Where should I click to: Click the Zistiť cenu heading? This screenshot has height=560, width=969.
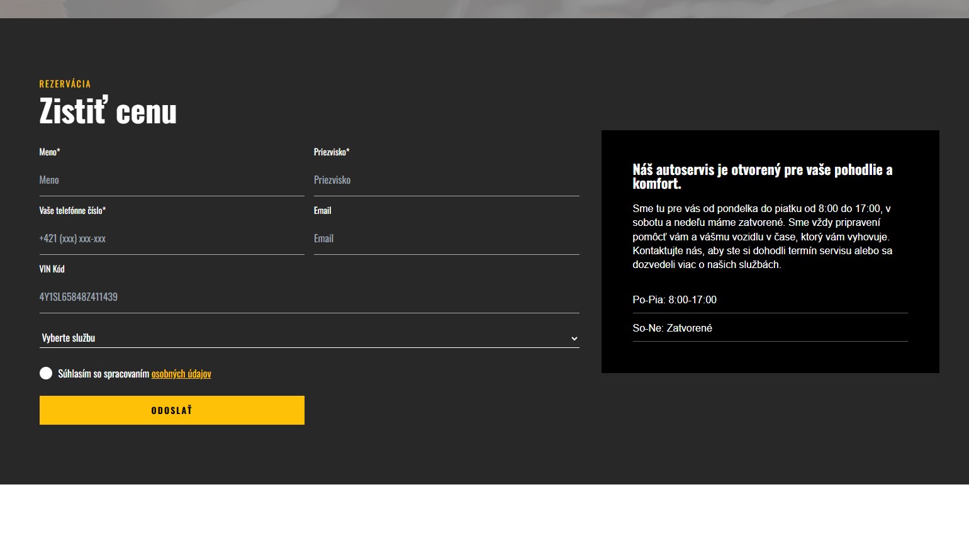(x=108, y=111)
